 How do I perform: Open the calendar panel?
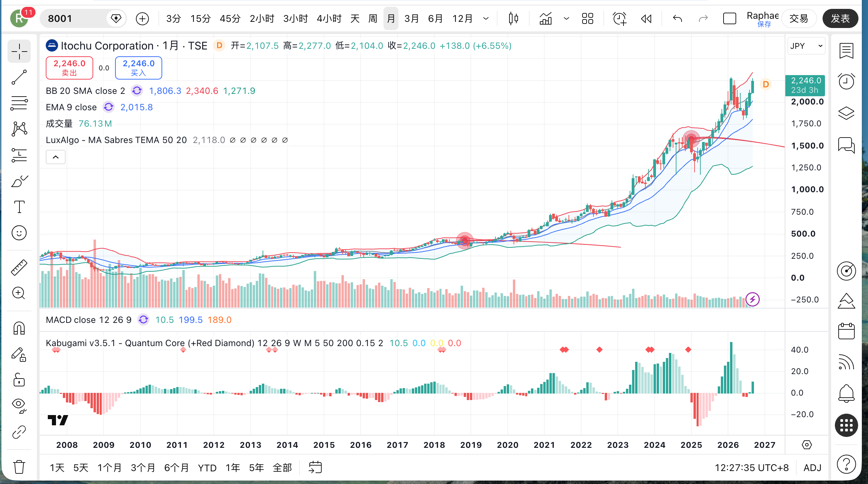coord(846,331)
